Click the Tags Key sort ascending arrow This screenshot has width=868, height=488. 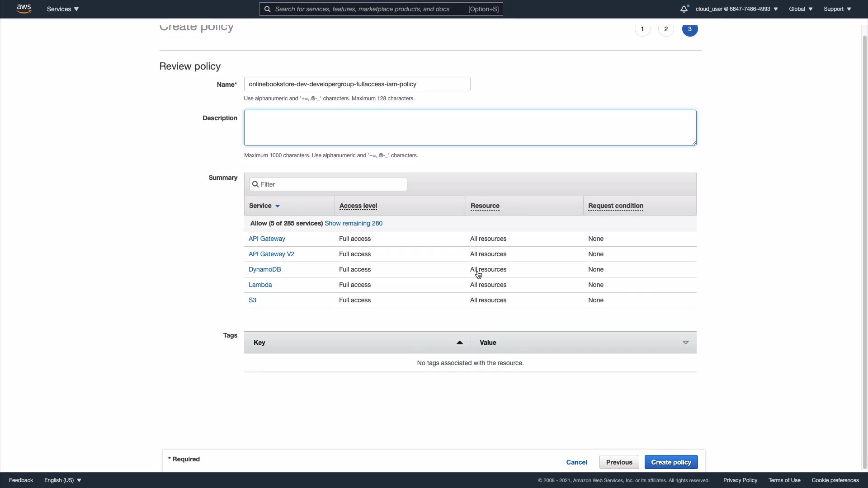(x=459, y=343)
